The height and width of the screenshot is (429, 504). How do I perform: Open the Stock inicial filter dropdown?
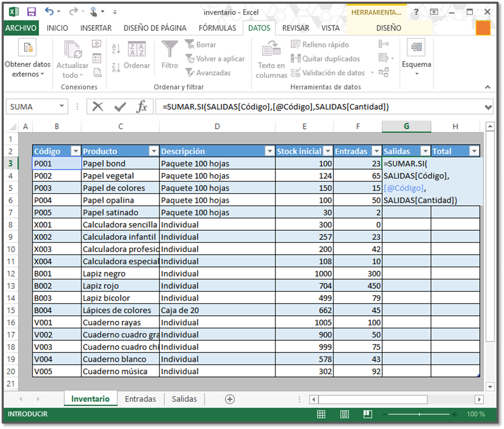pos(328,151)
